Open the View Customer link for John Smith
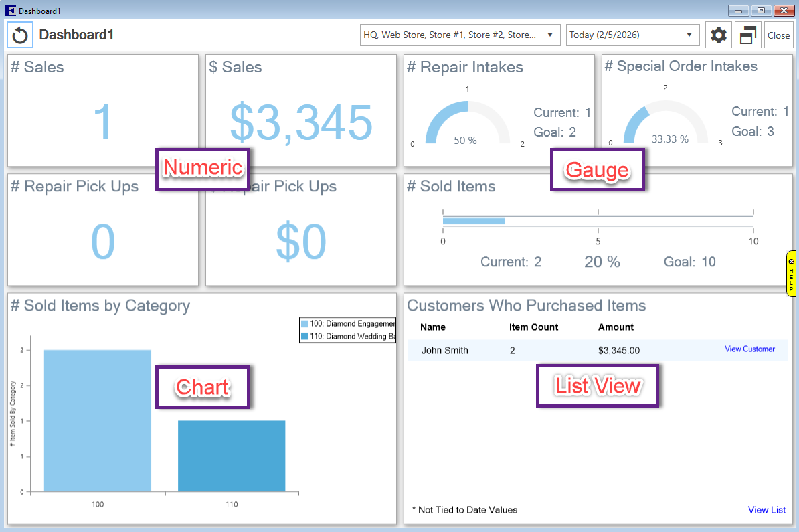Viewport: 799px width, 532px height. point(749,349)
